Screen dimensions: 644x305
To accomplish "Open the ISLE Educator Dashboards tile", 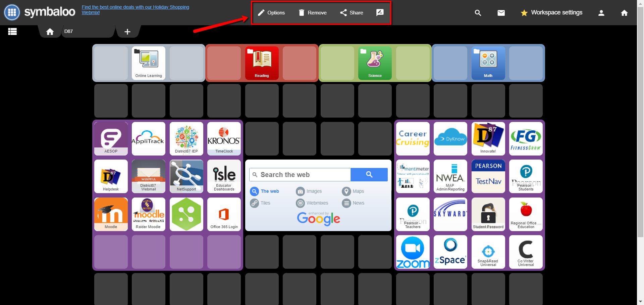I will [x=224, y=176].
